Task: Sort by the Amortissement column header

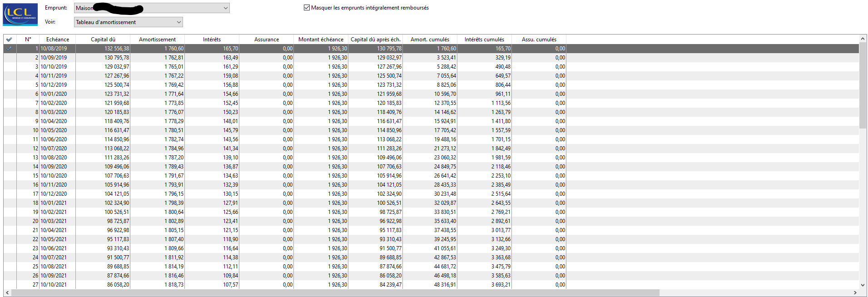Action: pyautogui.click(x=158, y=40)
